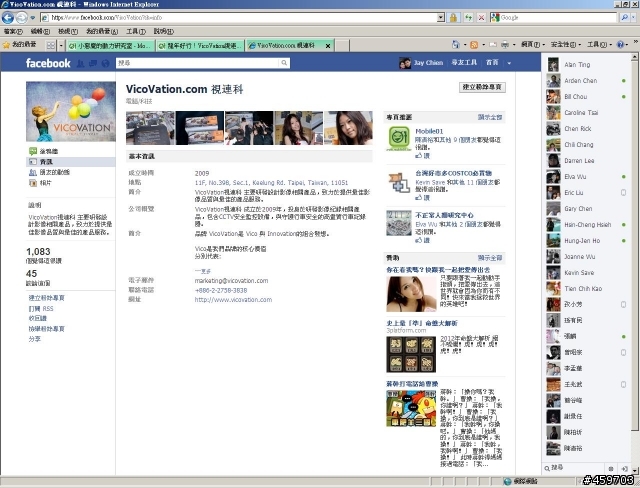Open the Safety toolbar dropdown
Screen dimensions: 640x488
point(565,44)
